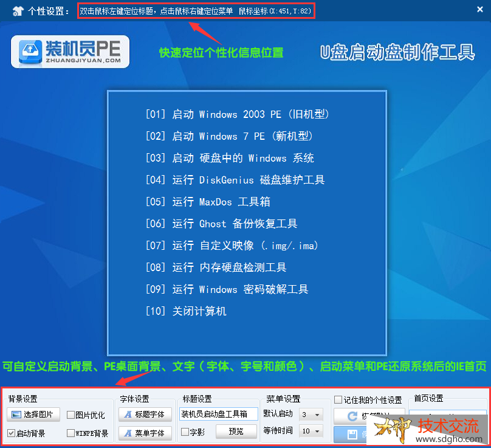This screenshot has height=448, width=491.
Task: Pick [08] 运行 内存硬盘检测工具
Action: [x=216, y=267]
